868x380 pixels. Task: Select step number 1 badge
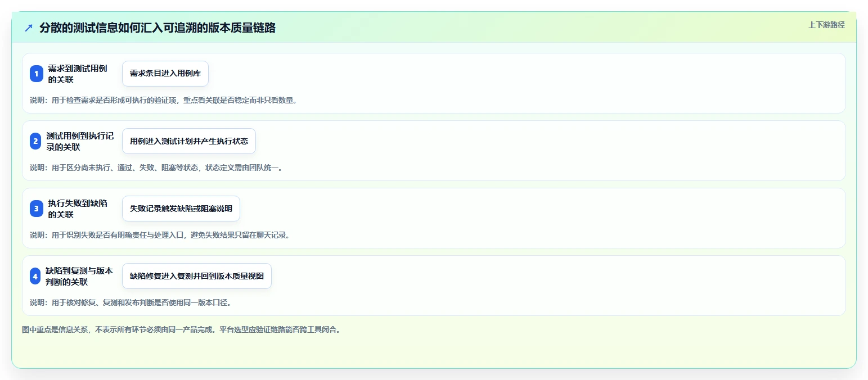37,74
